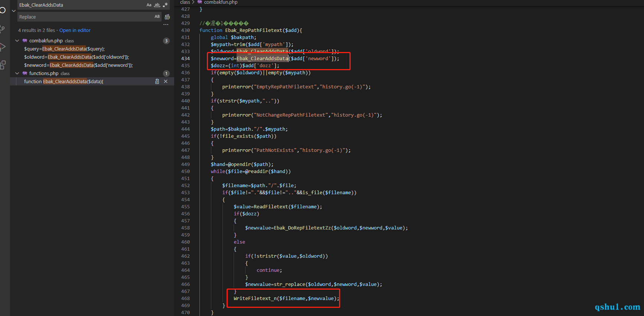Image resolution: width=644 pixels, height=316 pixels.
Task: Dismiss the function Ebak_ClearAddsData match
Action: pos(166,81)
